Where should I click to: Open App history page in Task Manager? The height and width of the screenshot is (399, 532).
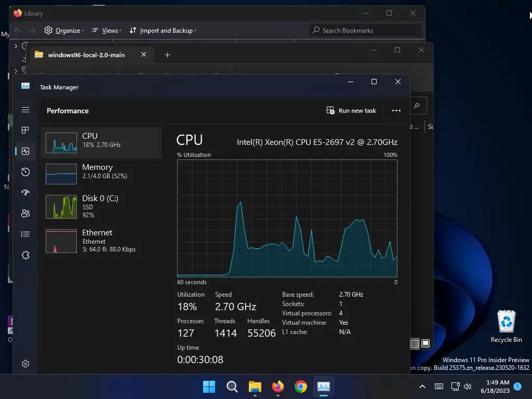coord(25,171)
